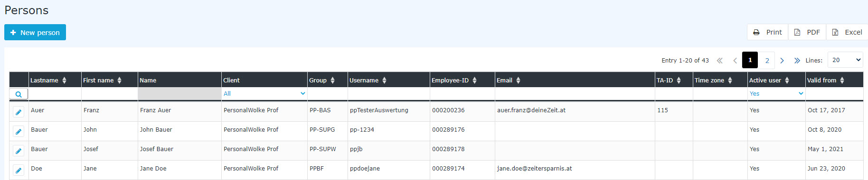
Task: Click username pp-1234
Action: tap(362, 130)
